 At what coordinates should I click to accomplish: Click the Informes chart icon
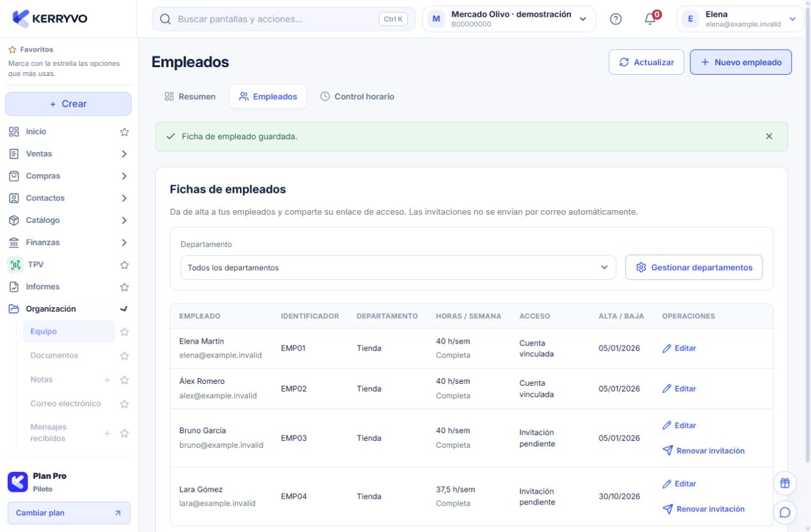tap(13, 287)
